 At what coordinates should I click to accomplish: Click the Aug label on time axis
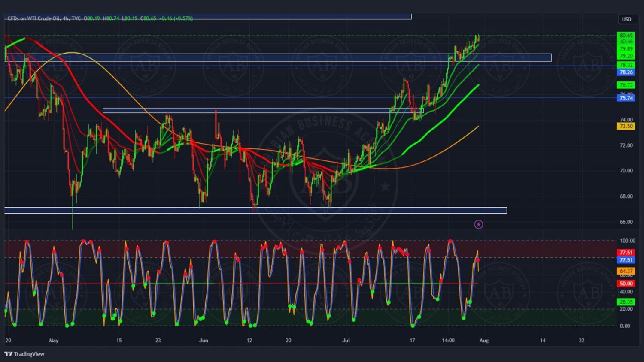484,341
